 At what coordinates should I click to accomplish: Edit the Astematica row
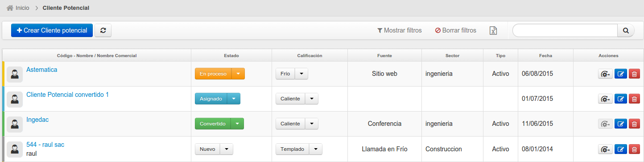coord(620,74)
